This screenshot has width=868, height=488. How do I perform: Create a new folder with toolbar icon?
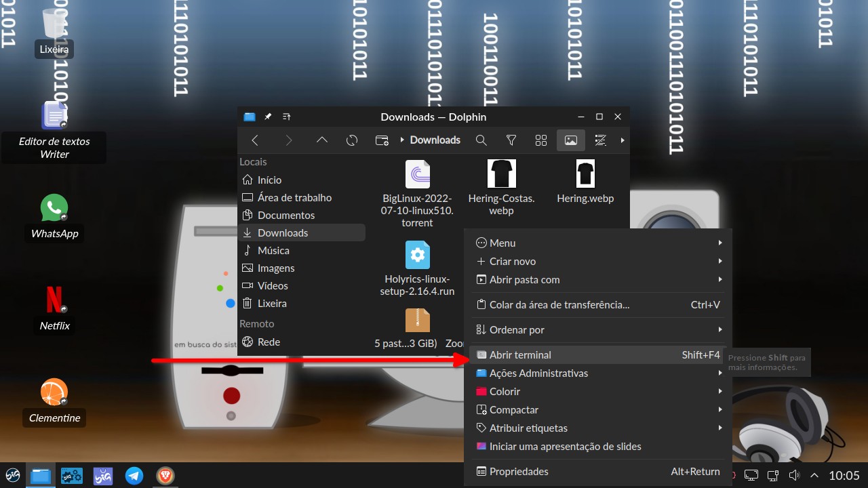click(x=382, y=140)
